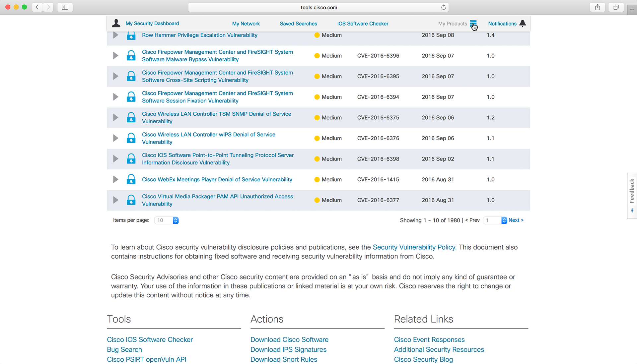The width and height of the screenshot is (637, 364).
Task: Click the Notifications bell icon
Action: tap(523, 24)
